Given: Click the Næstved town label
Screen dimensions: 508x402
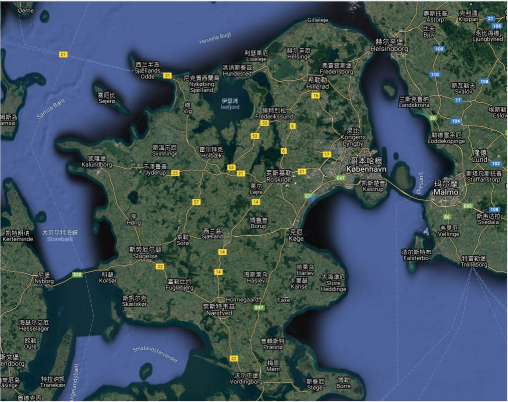Looking at the screenshot, I should coord(219,313).
